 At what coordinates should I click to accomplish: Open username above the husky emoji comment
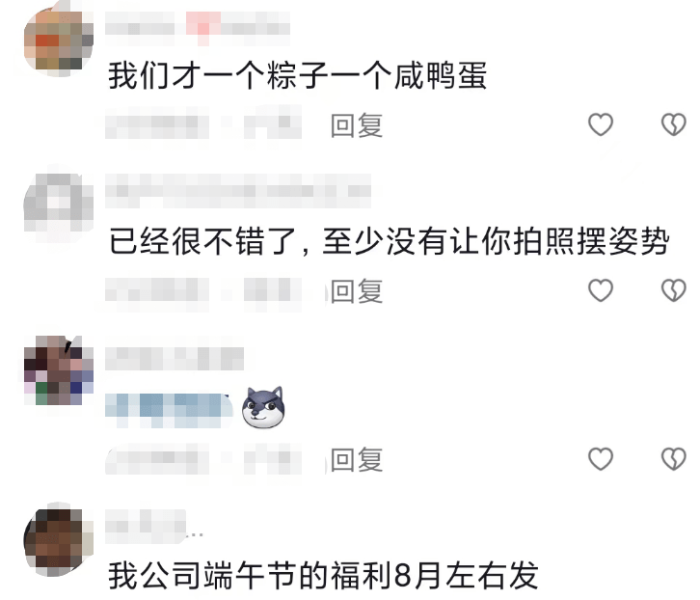pyautogui.click(x=175, y=358)
